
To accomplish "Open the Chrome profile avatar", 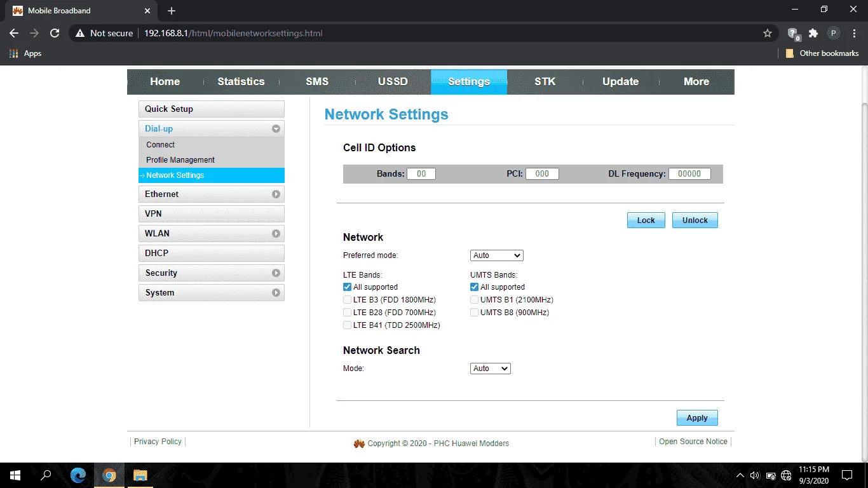I will coord(834,33).
